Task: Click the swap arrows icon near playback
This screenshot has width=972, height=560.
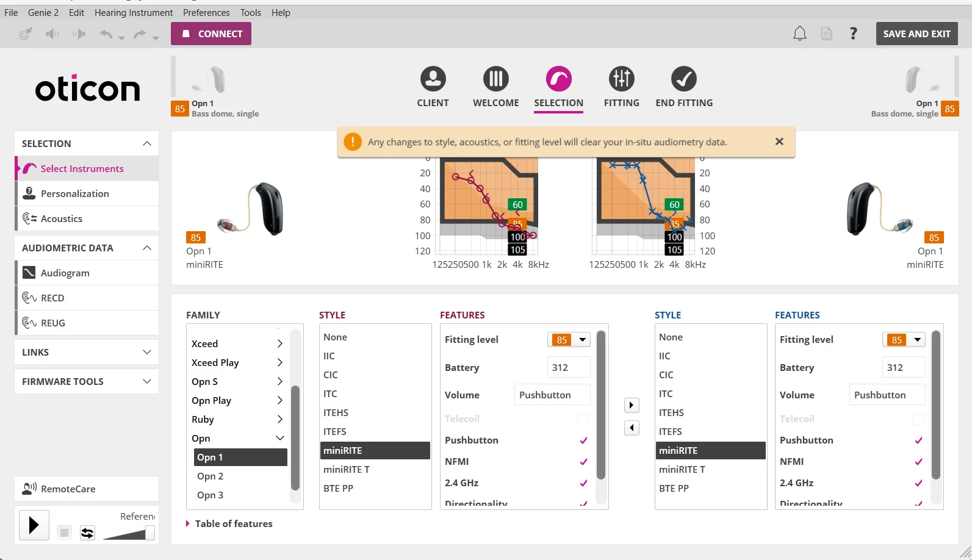Action: 87,533
